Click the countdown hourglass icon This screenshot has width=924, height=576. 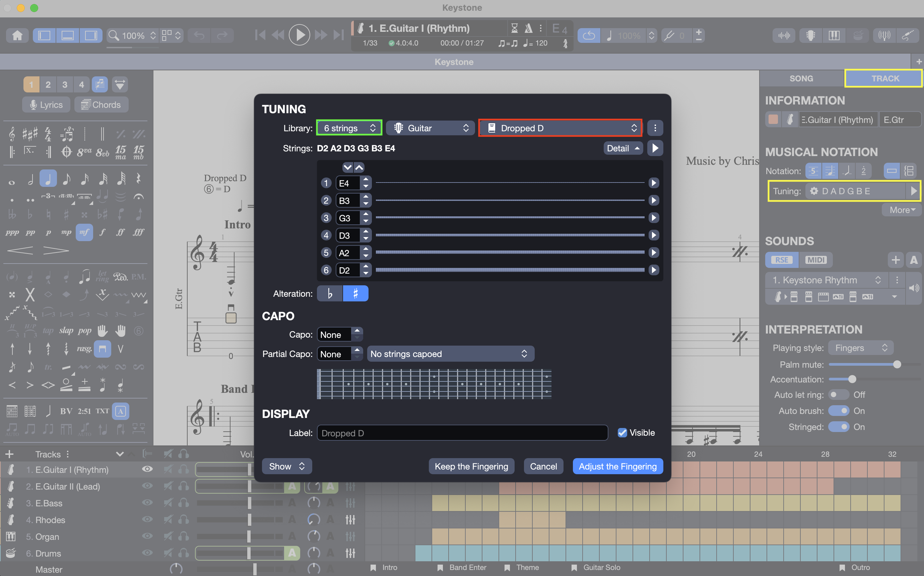(514, 28)
